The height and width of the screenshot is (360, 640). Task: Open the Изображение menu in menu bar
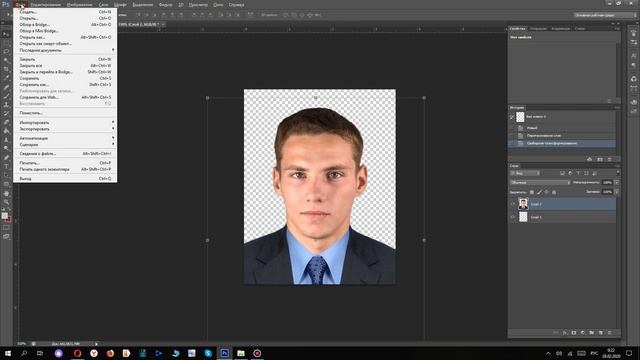pyautogui.click(x=79, y=5)
